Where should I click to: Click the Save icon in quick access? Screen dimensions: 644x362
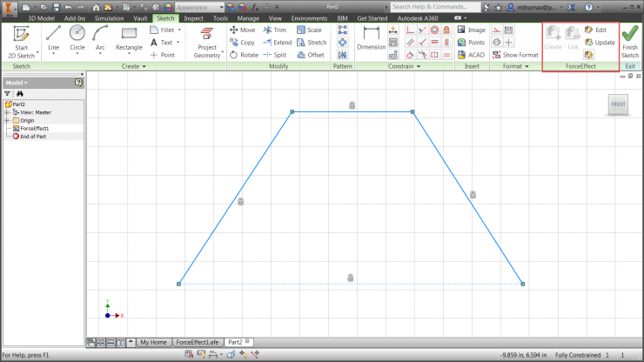[57, 7]
